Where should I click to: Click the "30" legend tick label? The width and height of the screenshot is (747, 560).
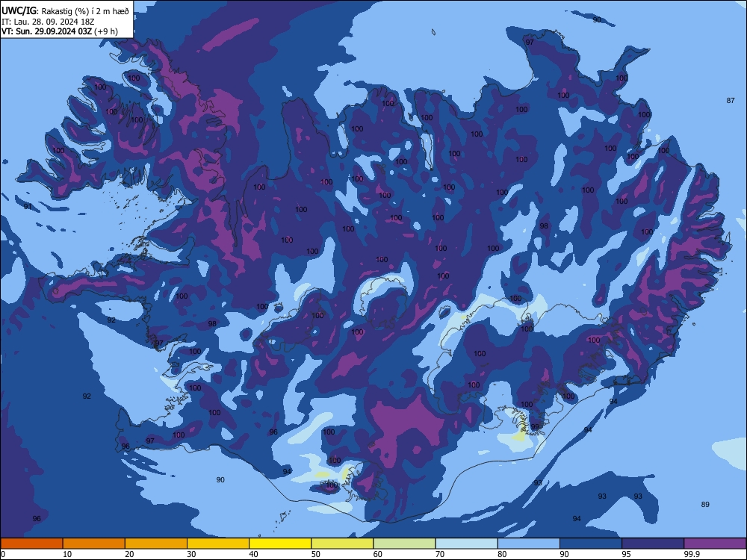pyautogui.click(x=191, y=554)
